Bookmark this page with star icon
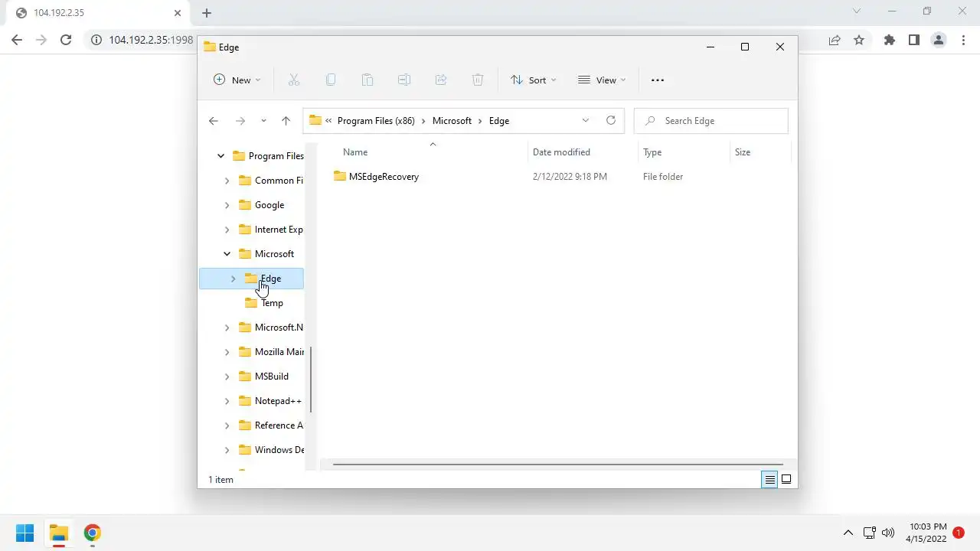 tap(859, 40)
